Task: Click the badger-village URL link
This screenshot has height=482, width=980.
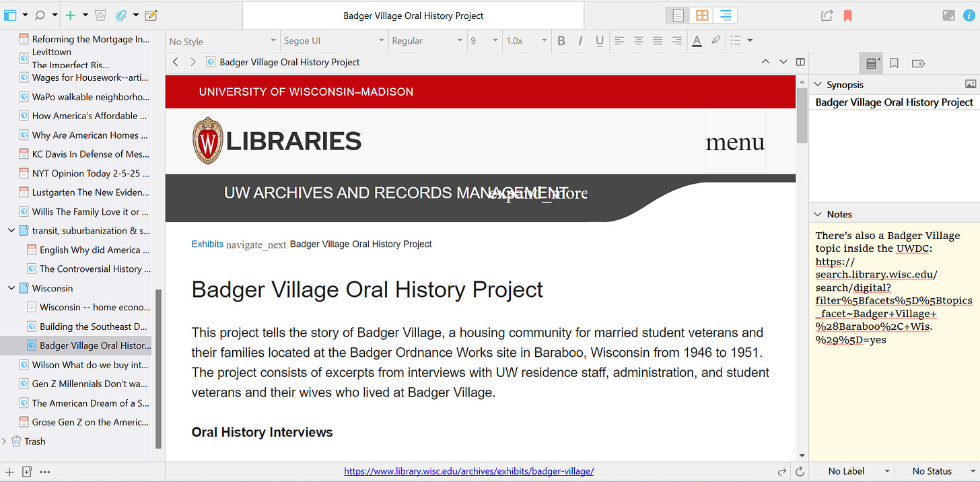Action: pos(468,472)
